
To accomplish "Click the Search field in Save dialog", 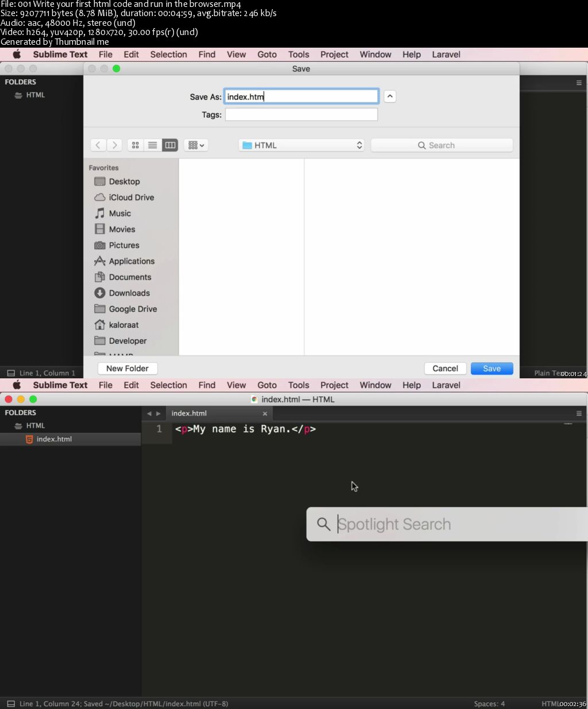I will pos(442,145).
